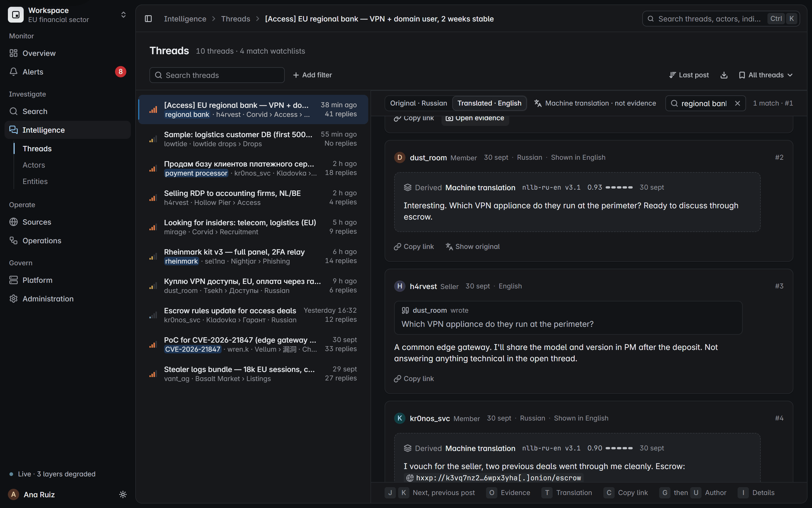The image size is (812, 508).
Task: Toggle the light/dark theme sun icon
Action: click(123, 494)
